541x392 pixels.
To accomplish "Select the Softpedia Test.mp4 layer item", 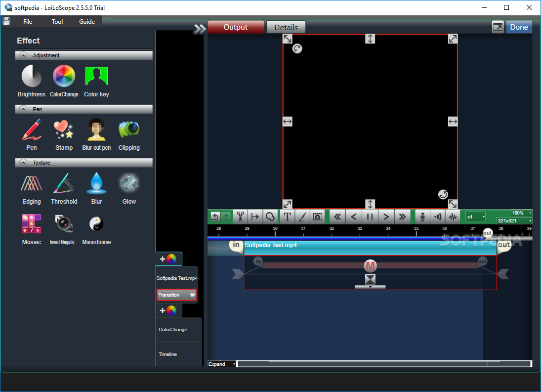I will click(x=176, y=278).
